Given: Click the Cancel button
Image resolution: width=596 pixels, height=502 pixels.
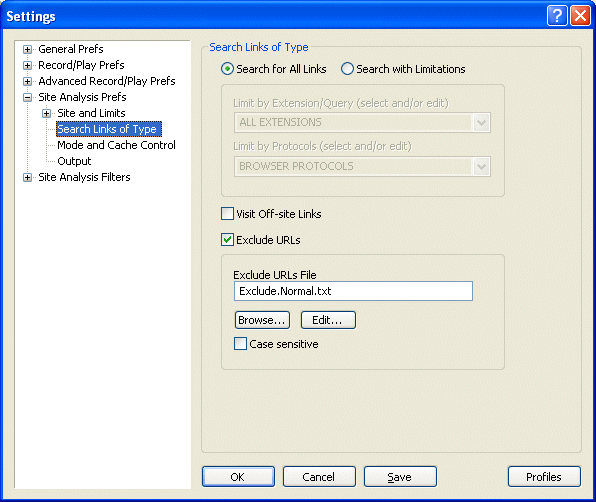Looking at the screenshot, I should click(x=319, y=477).
